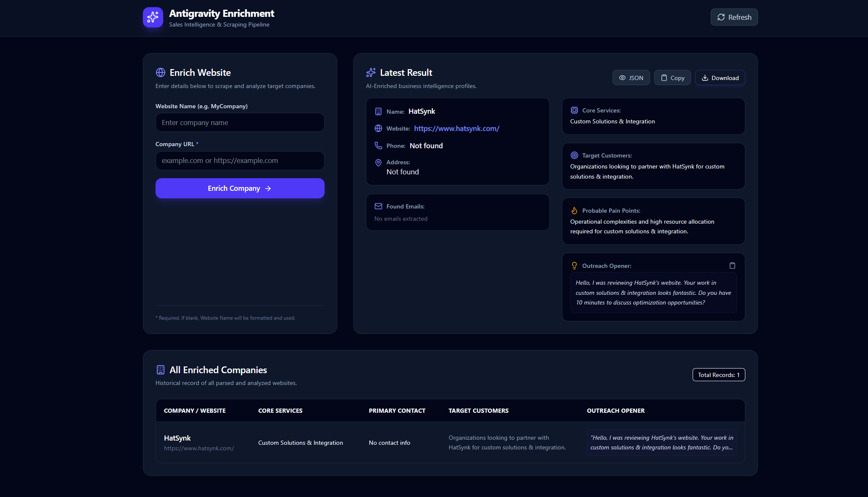Click the globe icon next to Website label
Image resolution: width=868 pixels, height=497 pixels.
pyautogui.click(x=378, y=128)
